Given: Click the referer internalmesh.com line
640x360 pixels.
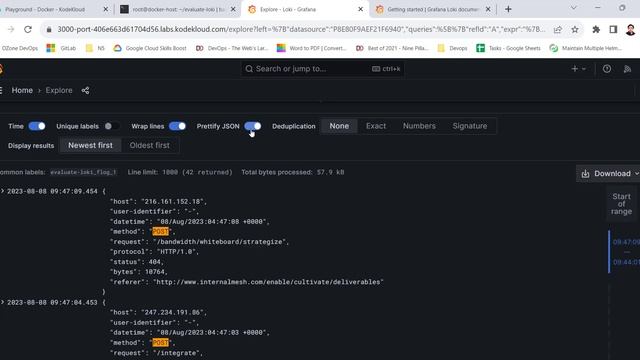Looking at the screenshot, I should click(247, 282).
